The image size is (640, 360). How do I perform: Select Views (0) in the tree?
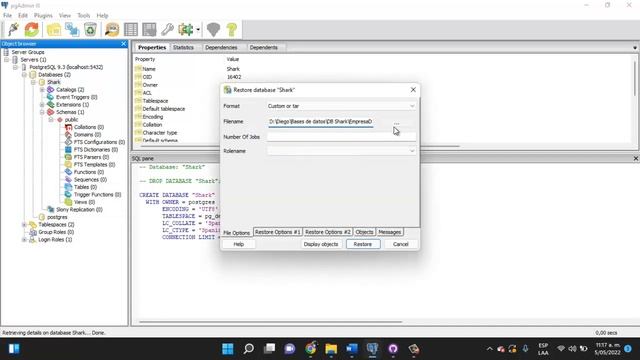[84, 202]
